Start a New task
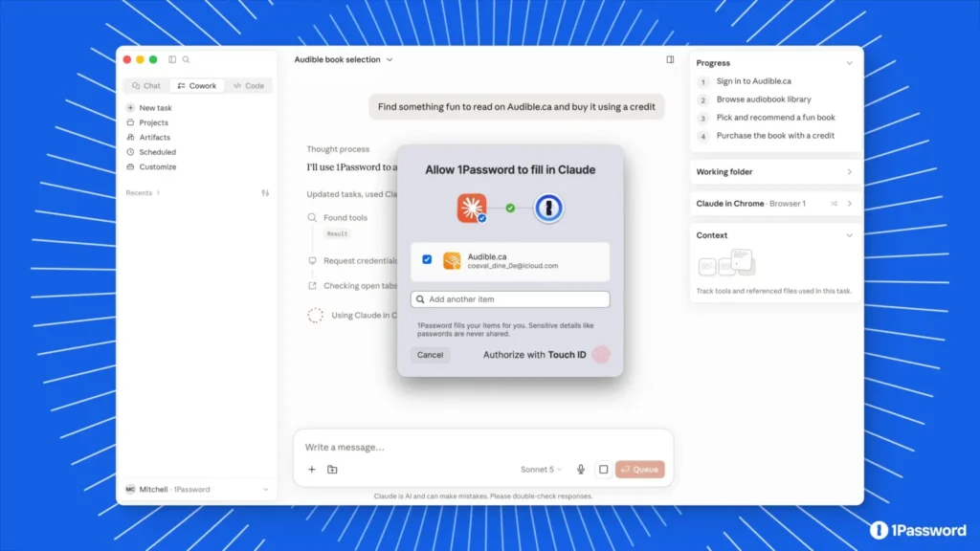This screenshot has width=980, height=551. [x=149, y=107]
